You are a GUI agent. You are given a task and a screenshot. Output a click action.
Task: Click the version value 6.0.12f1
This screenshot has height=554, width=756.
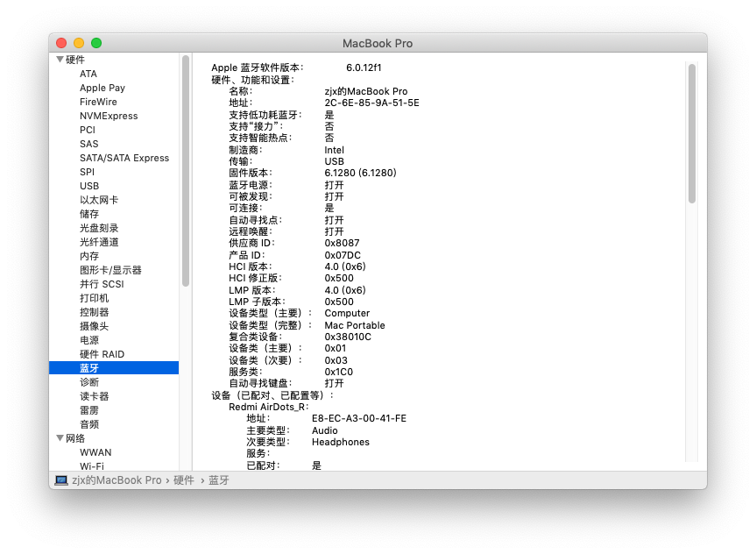pyautogui.click(x=364, y=67)
